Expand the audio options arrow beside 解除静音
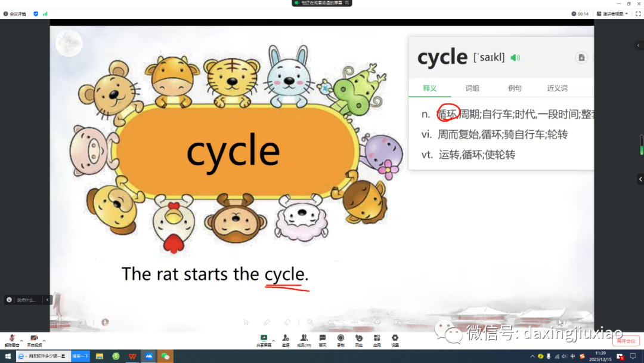Screen dimensions: 644x363 click(21, 340)
